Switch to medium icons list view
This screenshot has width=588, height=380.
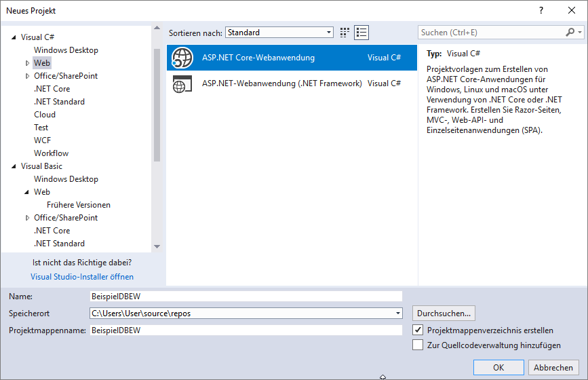361,33
